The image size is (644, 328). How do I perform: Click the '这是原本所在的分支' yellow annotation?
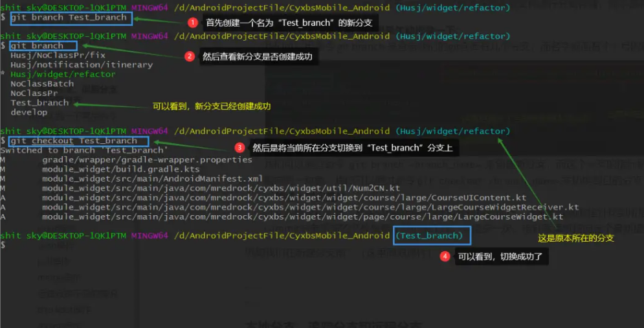pos(576,238)
